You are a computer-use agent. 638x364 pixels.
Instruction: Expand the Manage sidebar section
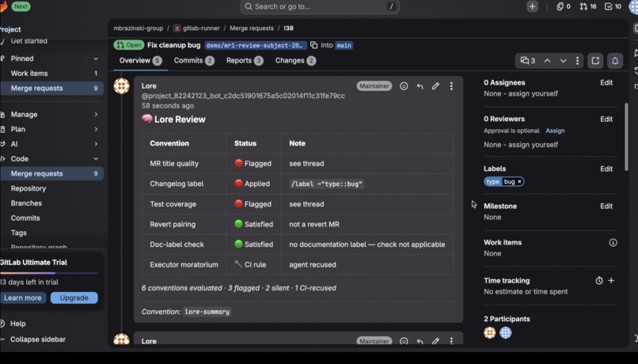point(96,114)
